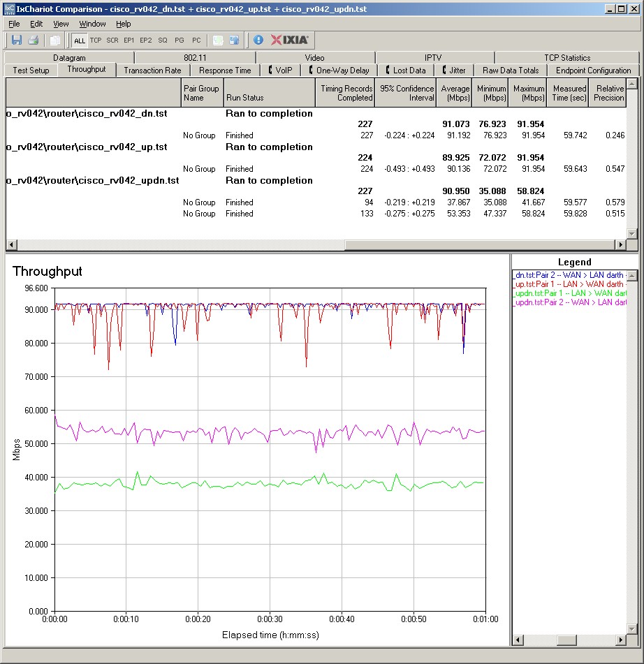Select updn.tst Pair 1 LAN > WAN legend entry
Screen dimensions: 644x664
[x=569, y=293]
